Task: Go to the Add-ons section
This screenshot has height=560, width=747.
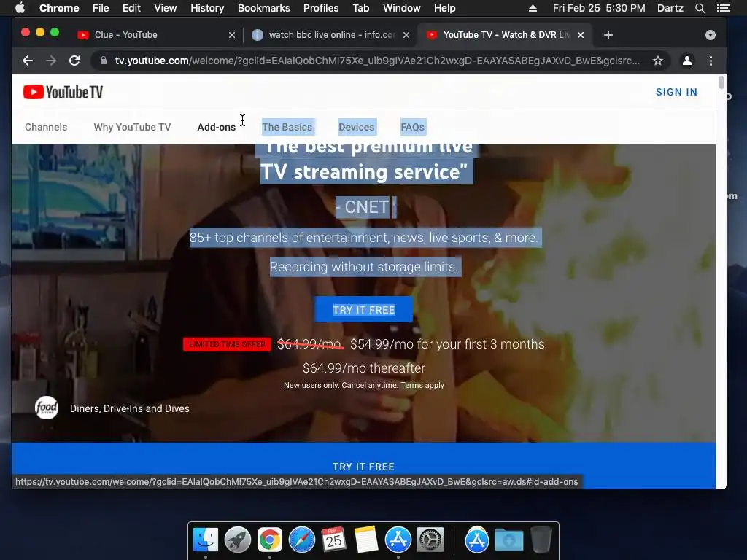Action: point(216,127)
